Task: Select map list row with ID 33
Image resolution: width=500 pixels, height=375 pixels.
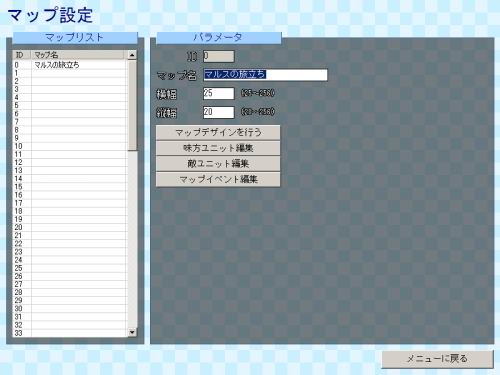Action: coord(70,333)
